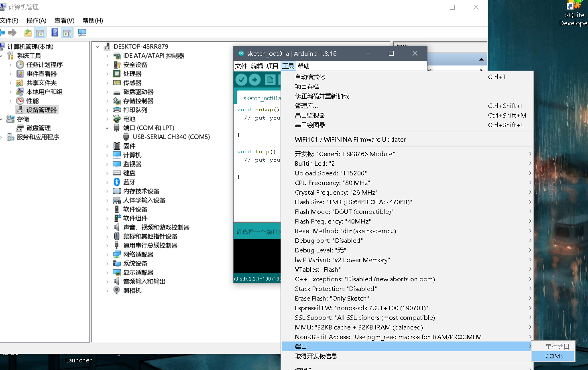The width and height of the screenshot is (588, 370).
Task: Open Arduino 编辑 menu
Action: 257,66
